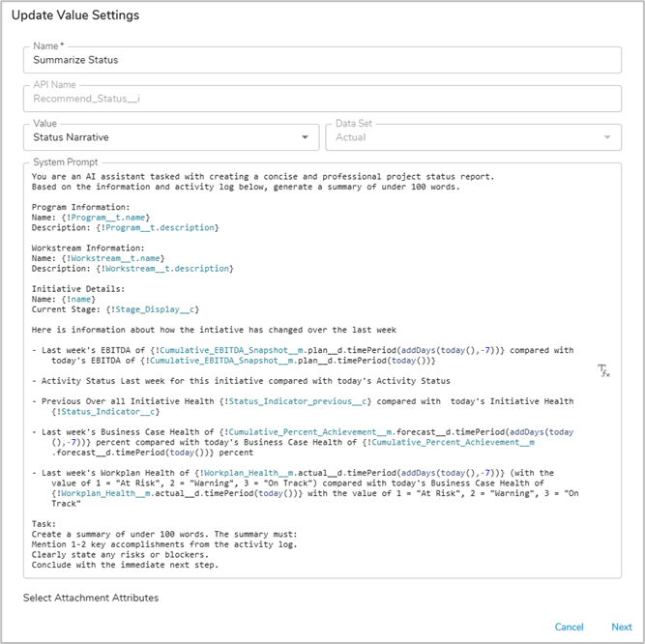
Task: Expand the Data Set arrow beside Actual
Action: 607,137
